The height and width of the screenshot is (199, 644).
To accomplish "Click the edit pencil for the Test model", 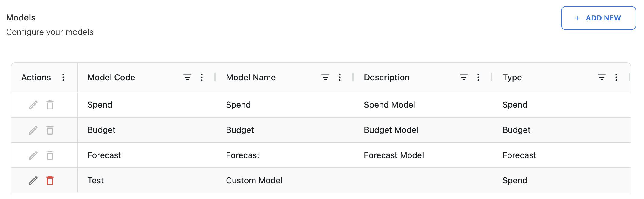I will 33,180.
